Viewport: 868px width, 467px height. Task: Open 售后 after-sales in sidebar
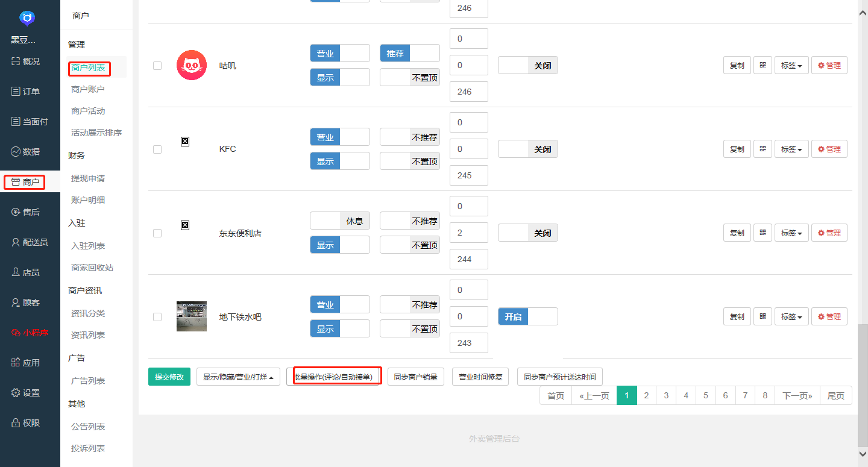pyautogui.click(x=26, y=212)
